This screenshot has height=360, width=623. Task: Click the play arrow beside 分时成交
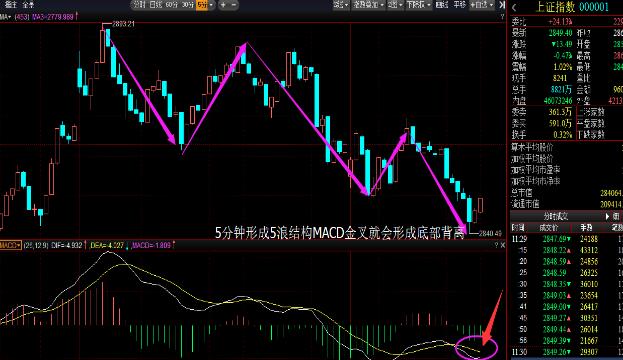607,216
